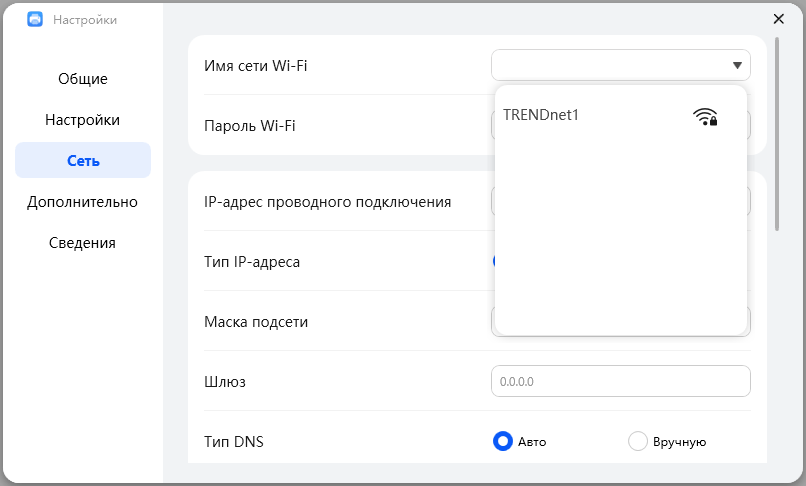Close the Настройки window

click(779, 19)
